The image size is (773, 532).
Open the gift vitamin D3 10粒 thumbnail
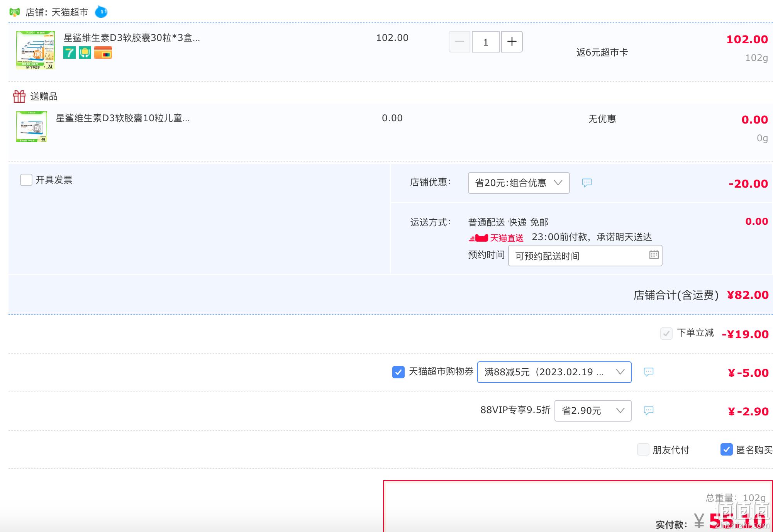(x=32, y=127)
